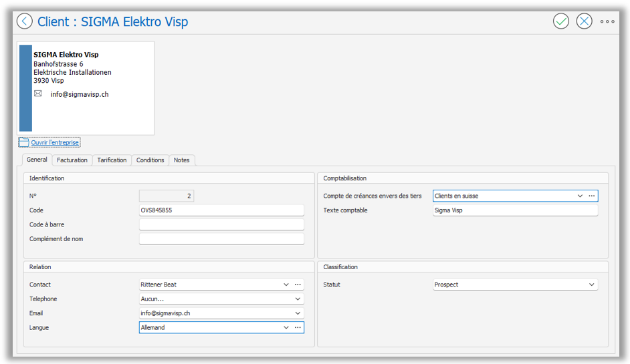Expand the Contact dropdown arrow

click(286, 285)
